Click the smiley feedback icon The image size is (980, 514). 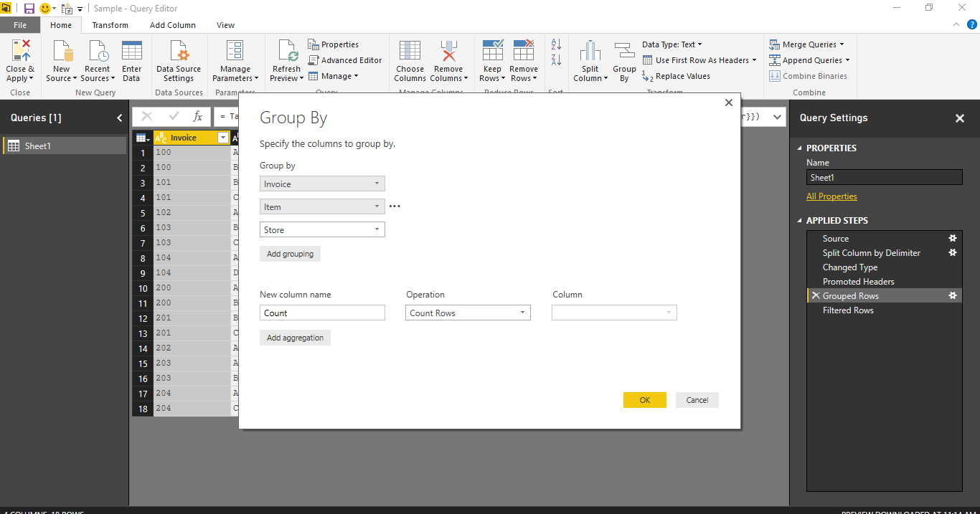pyautogui.click(x=45, y=9)
